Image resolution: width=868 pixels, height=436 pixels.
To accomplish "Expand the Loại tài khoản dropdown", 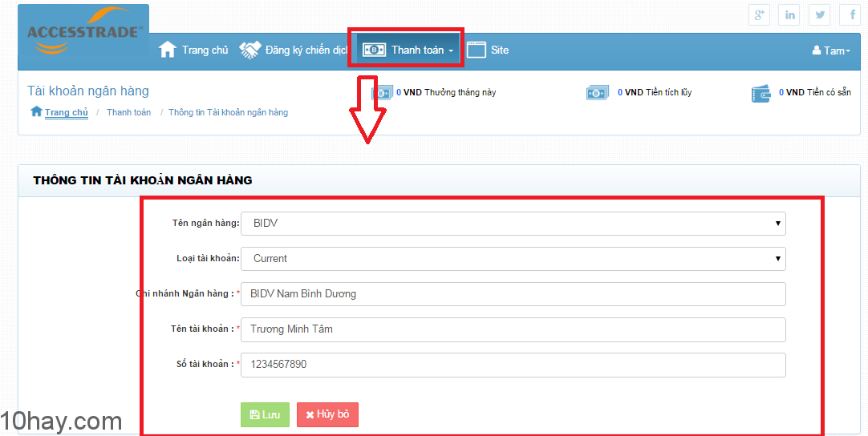I will click(513, 258).
